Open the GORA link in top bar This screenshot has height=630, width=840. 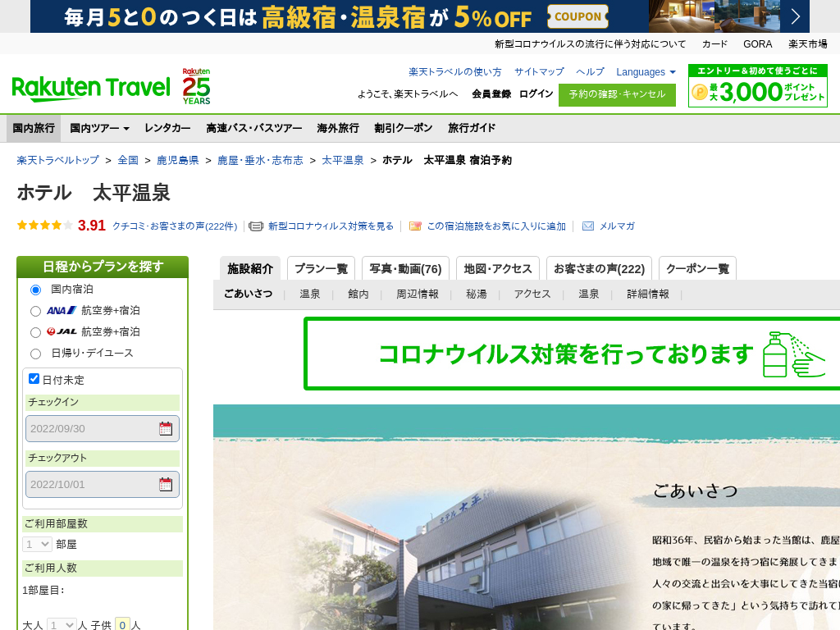757,44
